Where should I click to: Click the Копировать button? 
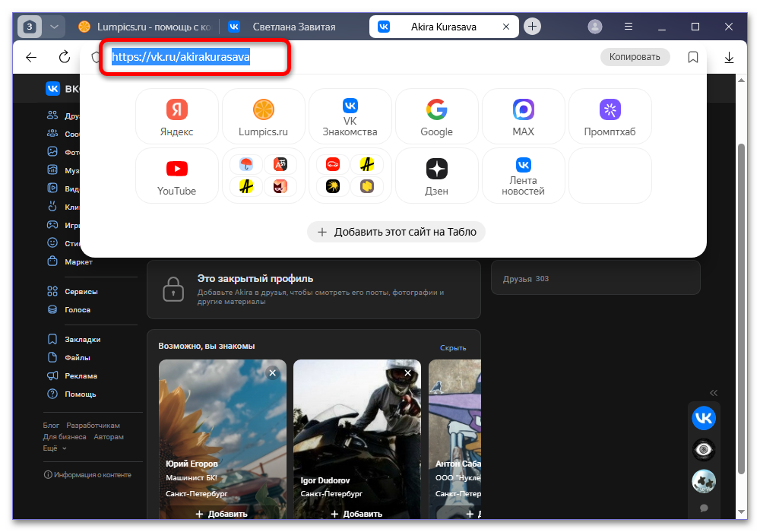pos(635,57)
